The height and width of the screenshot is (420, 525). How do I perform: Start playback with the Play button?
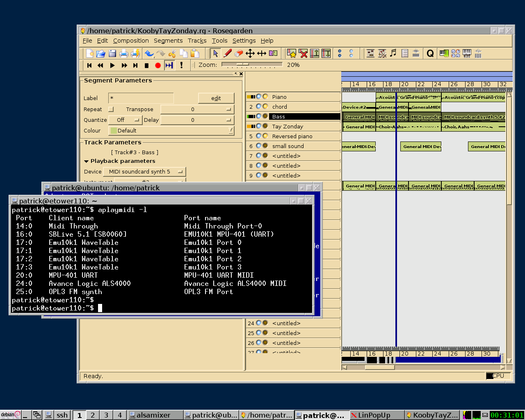[112, 65]
